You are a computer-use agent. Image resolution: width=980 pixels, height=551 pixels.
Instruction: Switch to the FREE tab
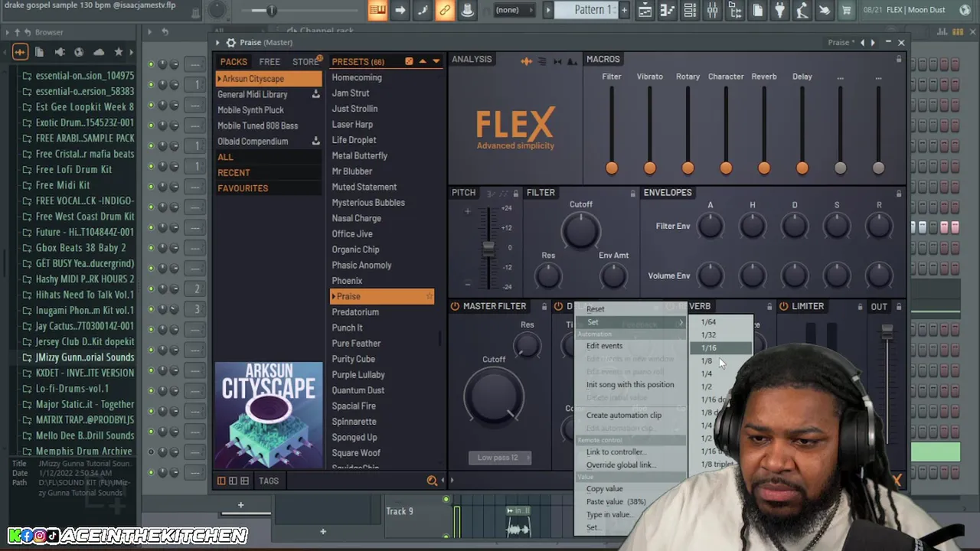tap(269, 62)
